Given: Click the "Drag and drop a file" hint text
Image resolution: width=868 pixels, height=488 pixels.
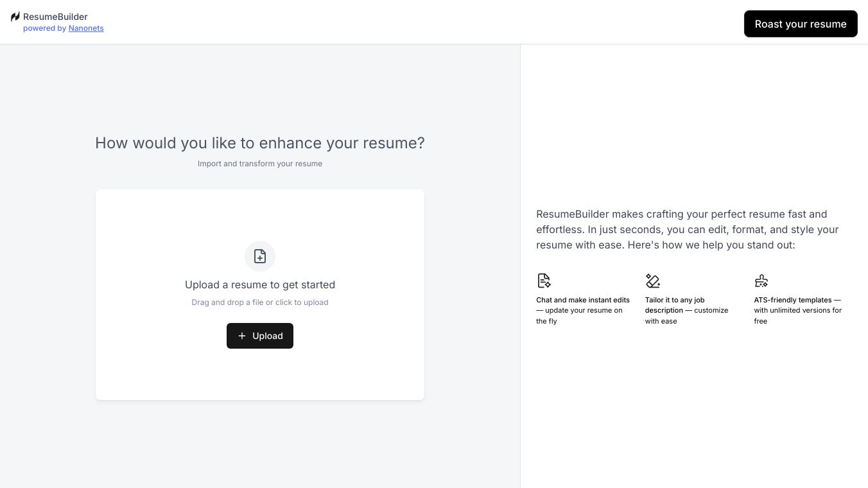Looking at the screenshot, I should click(x=260, y=302).
